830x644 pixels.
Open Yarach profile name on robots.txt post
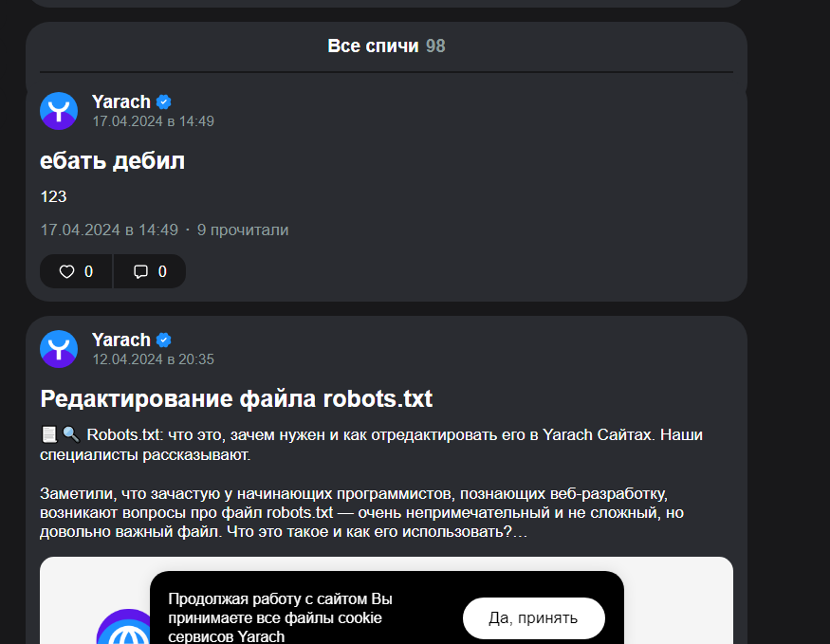pyautogui.click(x=121, y=340)
